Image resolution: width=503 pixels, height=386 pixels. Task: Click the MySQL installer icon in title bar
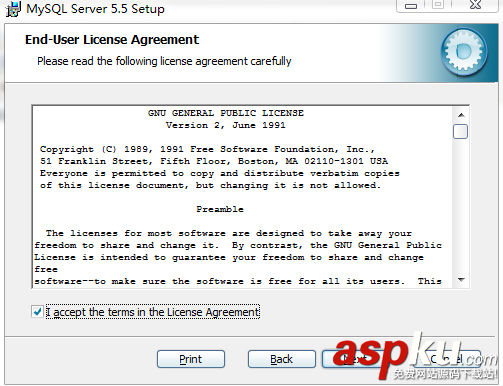(x=13, y=9)
